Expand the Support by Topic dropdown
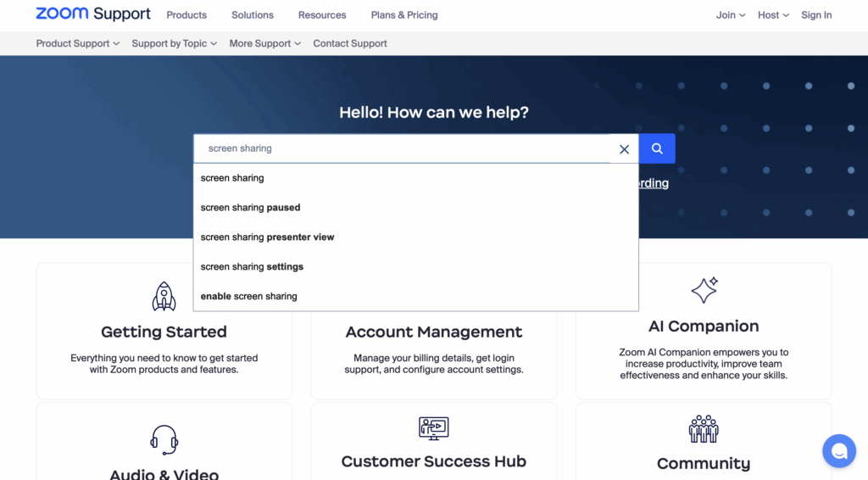 [174, 43]
